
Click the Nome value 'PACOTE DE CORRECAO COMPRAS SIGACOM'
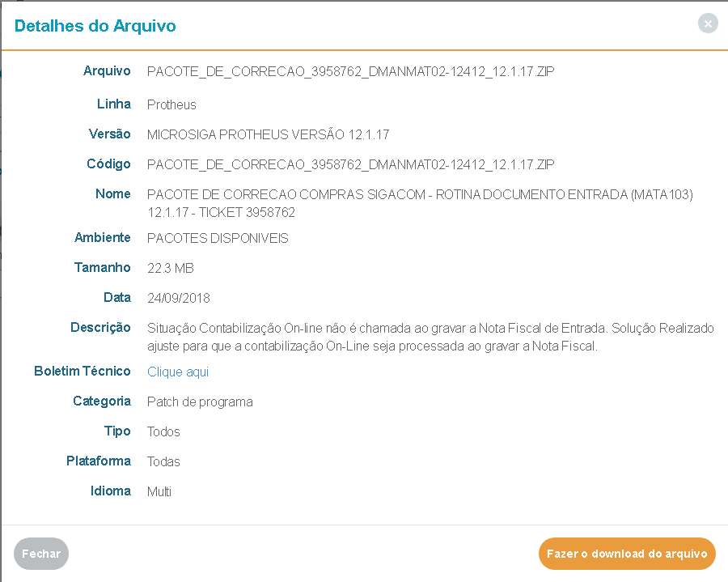click(420, 203)
